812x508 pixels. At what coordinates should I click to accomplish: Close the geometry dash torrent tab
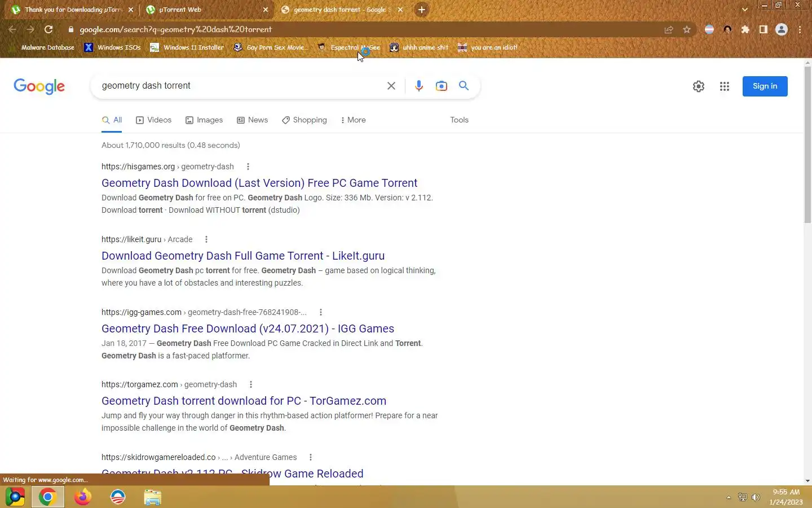(x=400, y=10)
